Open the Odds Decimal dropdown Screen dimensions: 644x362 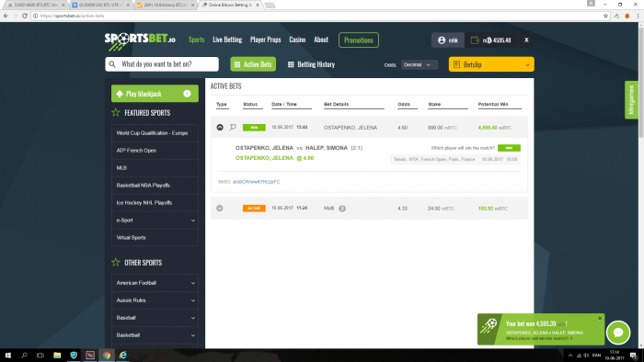pyautogui.click(x=420, y=65)
